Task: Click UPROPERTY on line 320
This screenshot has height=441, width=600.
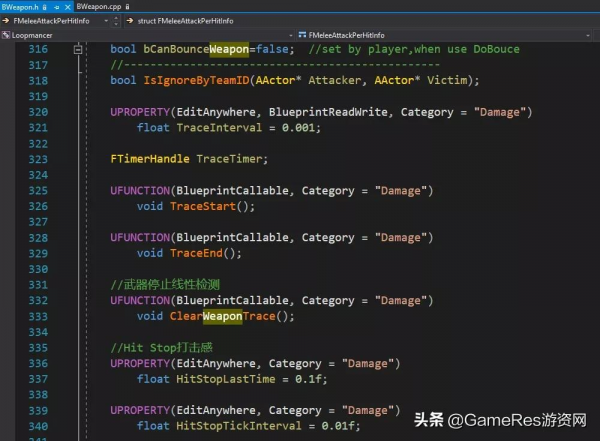Action: coord(140,112)
